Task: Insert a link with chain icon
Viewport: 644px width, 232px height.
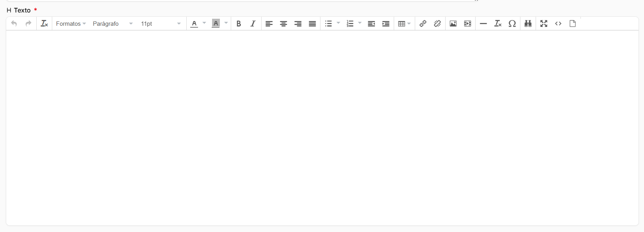Action: coord(423,24)
